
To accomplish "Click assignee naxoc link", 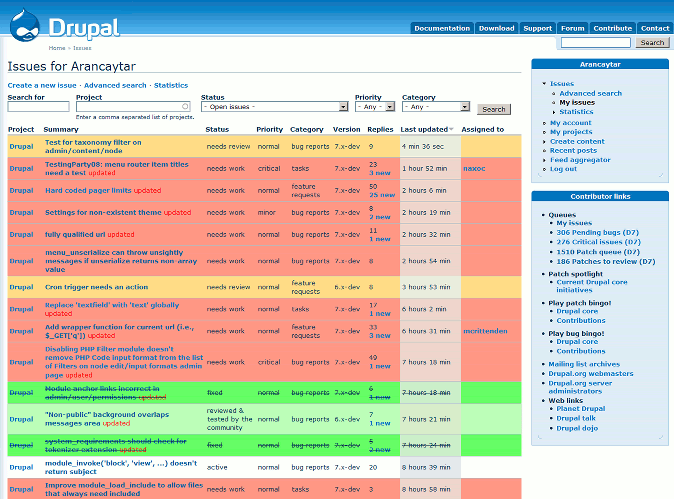I will 474,168.
